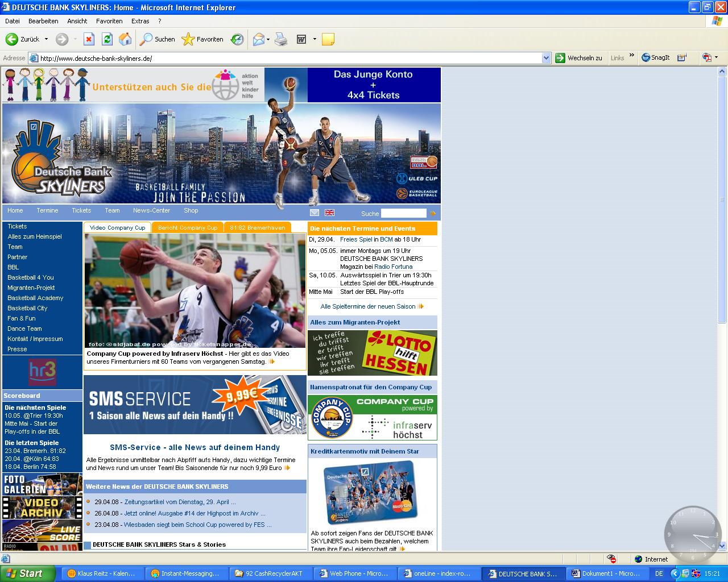This screenshot has width=728, height=582.
Task: Open the Datei menu
Action: [13, 21]
